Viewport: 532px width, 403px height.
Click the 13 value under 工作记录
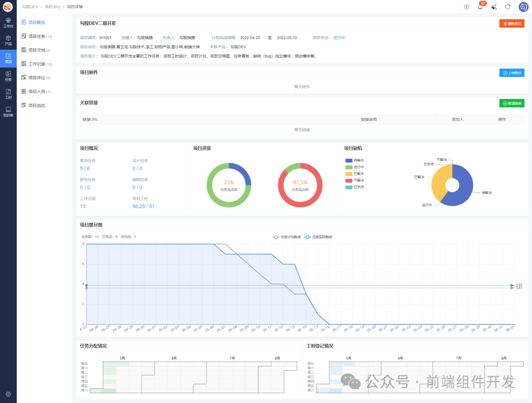pos(83,206)
